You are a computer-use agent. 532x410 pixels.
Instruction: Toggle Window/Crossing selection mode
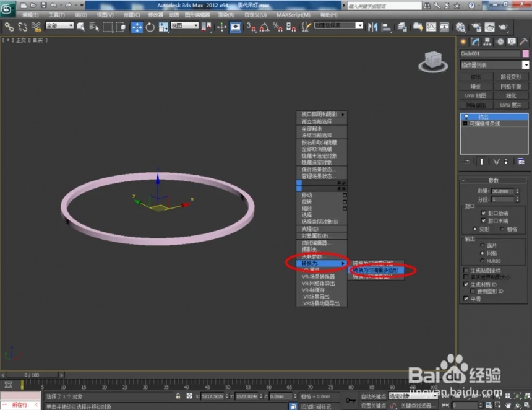click(x=121, y=27)
